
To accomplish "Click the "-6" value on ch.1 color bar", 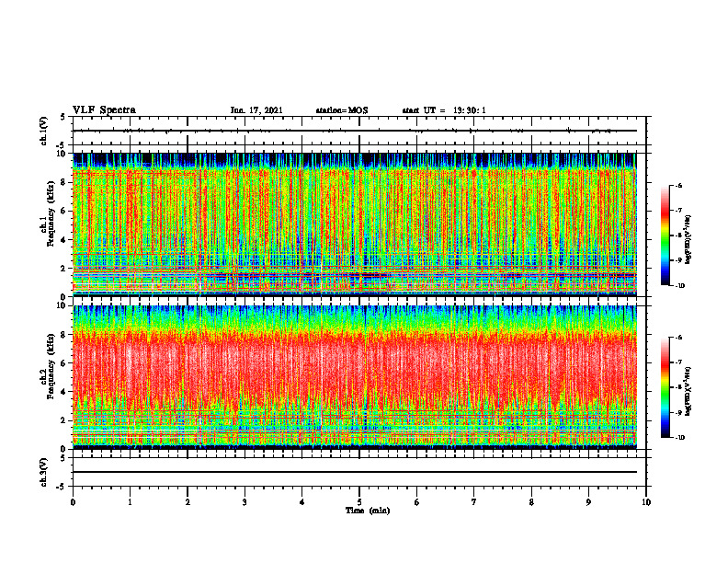I will point(679,185).
